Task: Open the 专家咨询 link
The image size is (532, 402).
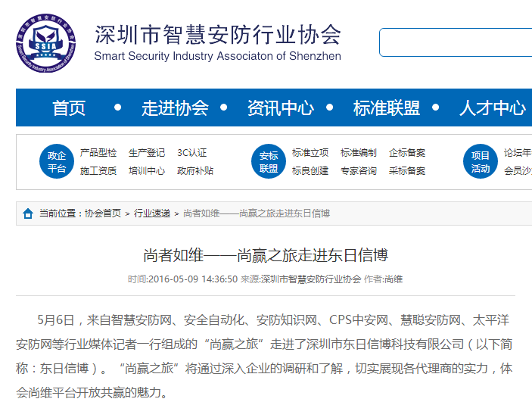Action: [359, 170]
